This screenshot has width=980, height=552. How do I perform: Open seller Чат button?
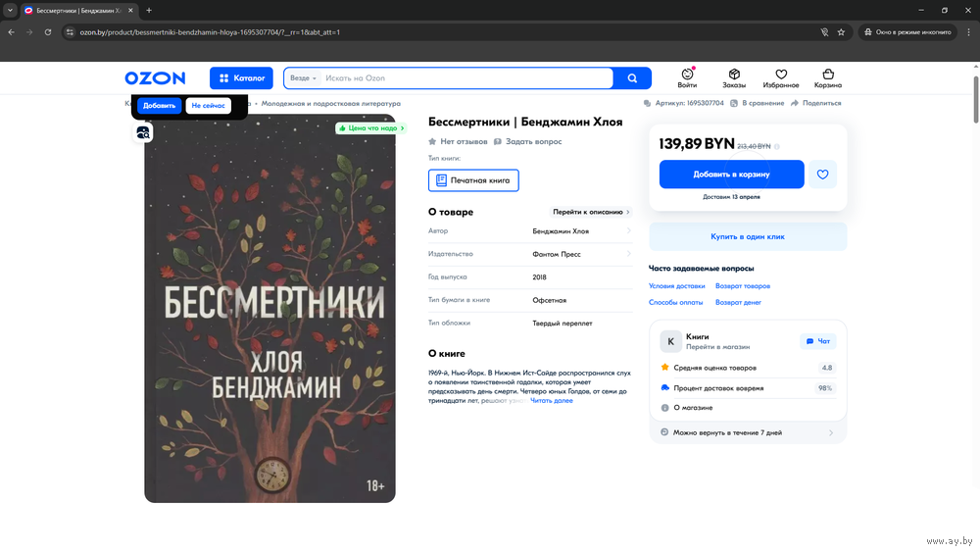(x=818, y=341)
